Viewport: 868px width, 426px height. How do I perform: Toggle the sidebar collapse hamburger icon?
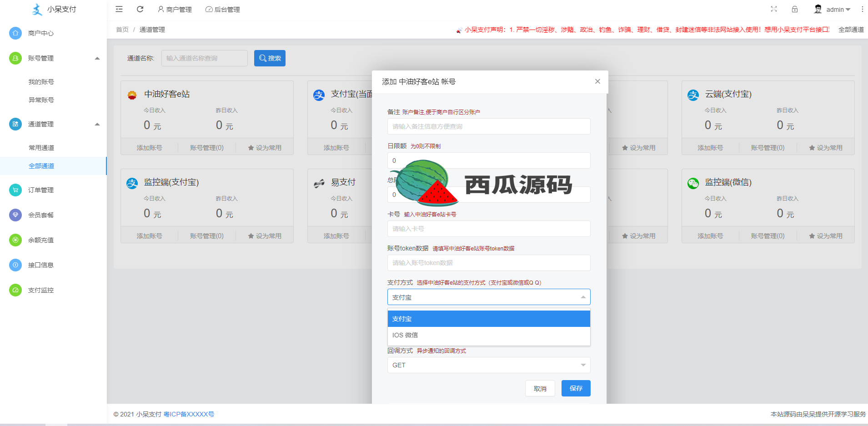[119, 9]
